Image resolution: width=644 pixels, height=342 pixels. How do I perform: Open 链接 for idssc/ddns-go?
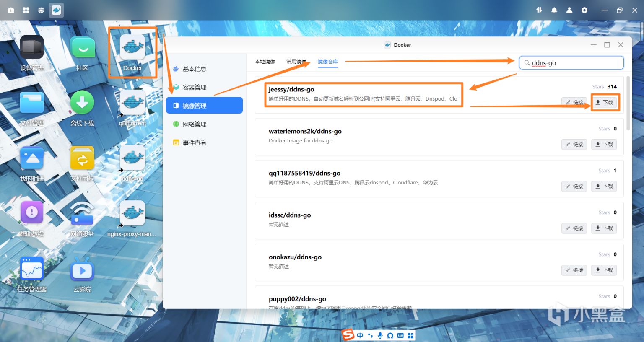click(x=574, y=228)
